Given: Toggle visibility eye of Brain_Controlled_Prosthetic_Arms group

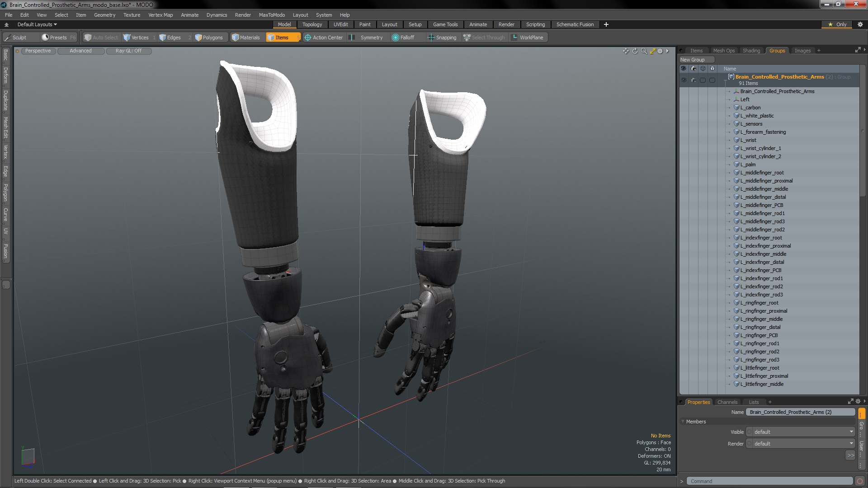Looking at the screenshot, I should click(684, 80).
